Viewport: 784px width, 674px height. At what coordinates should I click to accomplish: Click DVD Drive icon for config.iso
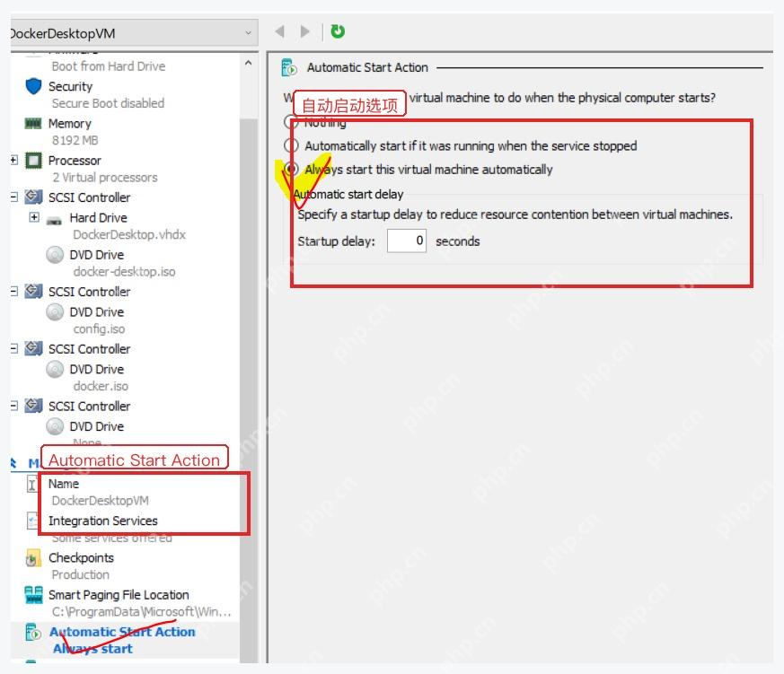pos(55,311)
